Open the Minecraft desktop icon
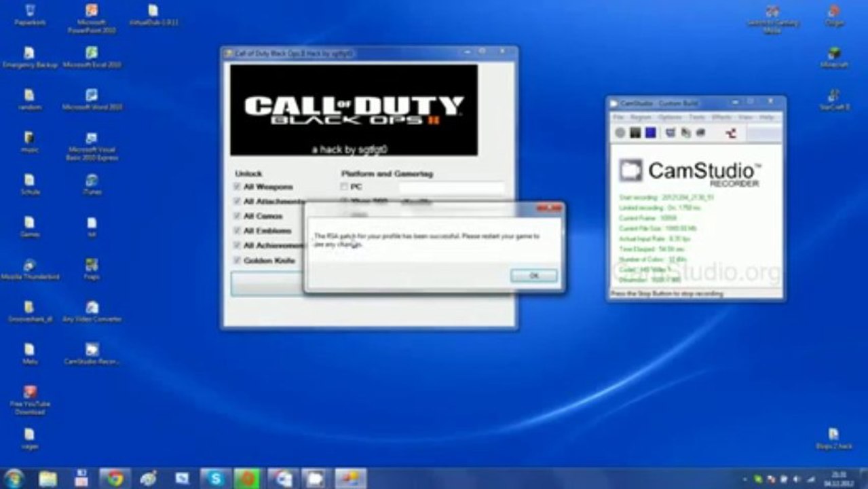 point(834,57)
